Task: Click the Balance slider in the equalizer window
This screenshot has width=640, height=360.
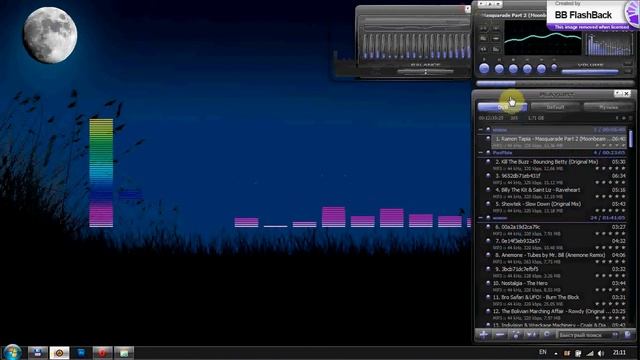Action: tap(425, 71)
